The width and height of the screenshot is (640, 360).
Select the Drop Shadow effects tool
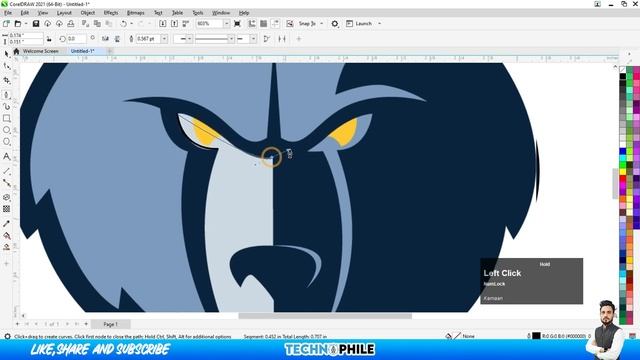(7, 197)
